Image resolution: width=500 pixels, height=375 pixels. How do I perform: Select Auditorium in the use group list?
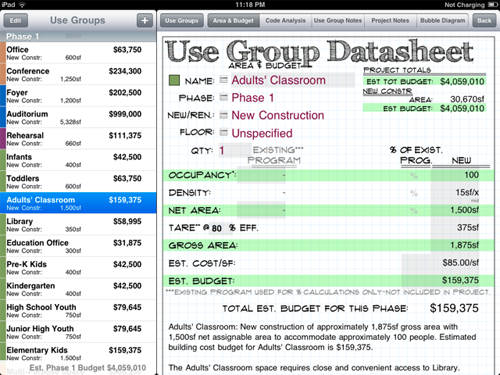(x=78, y=117)
